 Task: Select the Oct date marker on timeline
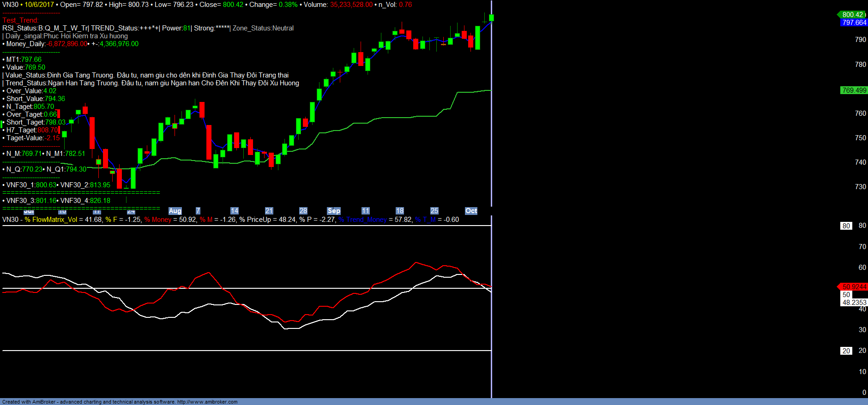point(471,211)
